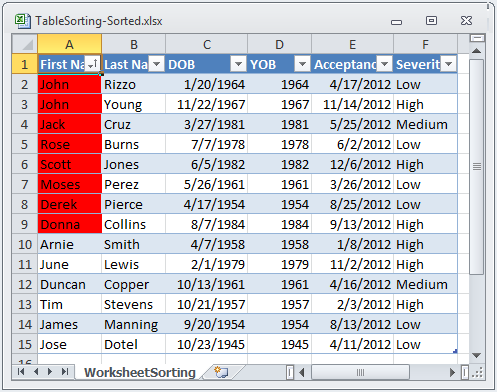Select the acceptance date 1/8/2012
This screenshot has height=392, width=497.
coord(352,244)
